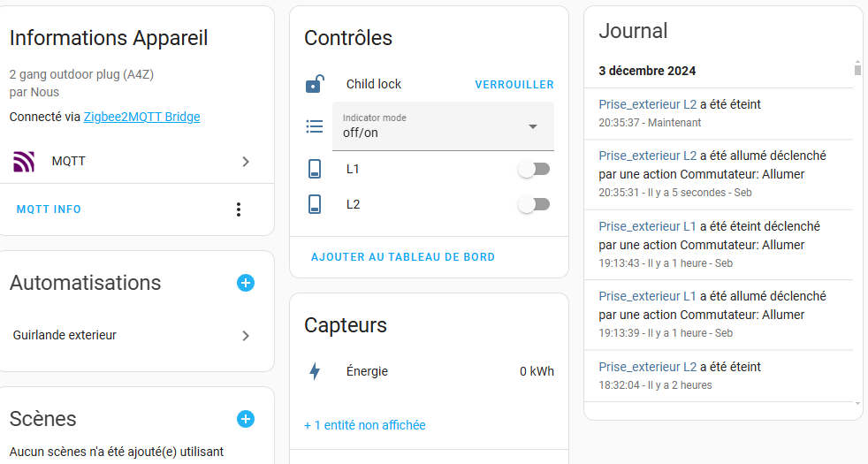The width and height of the screenshot is (868, 464).
Task: Click the Journal scrollbar down arrow
Action: click(857, 403)
